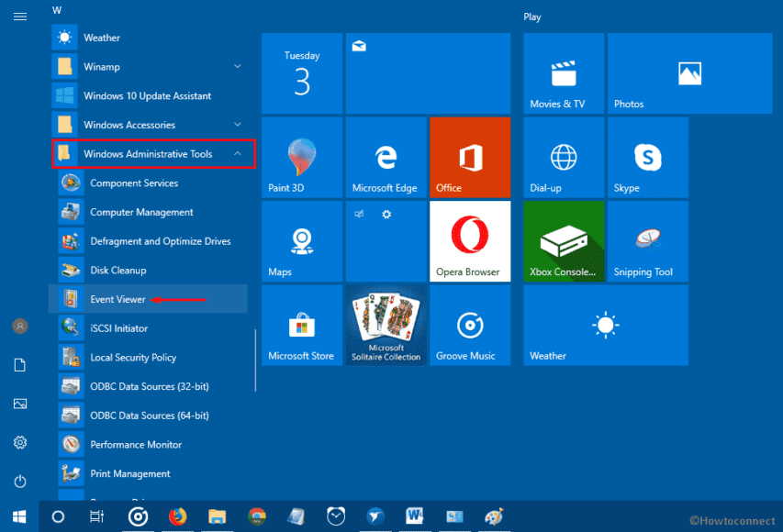This screenshot has height=532, width=783.
Task: Open the Movies & TV tile
Action: [564, 73]
